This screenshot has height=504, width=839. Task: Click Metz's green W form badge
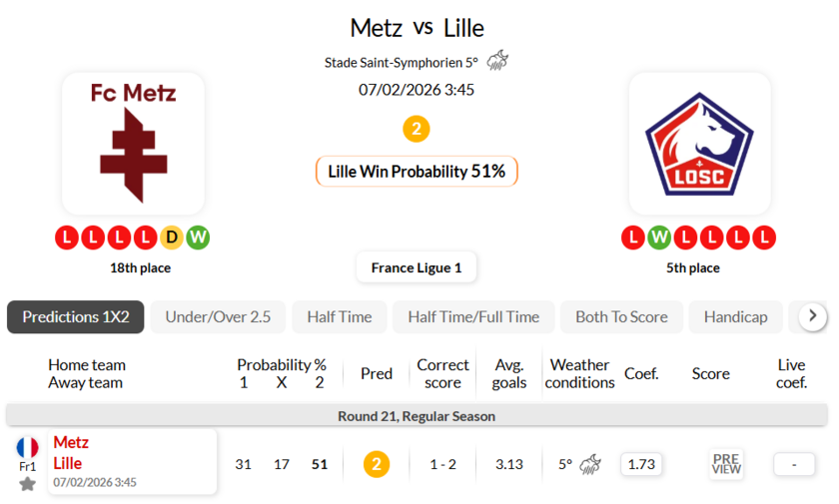[x=198, y=238]
